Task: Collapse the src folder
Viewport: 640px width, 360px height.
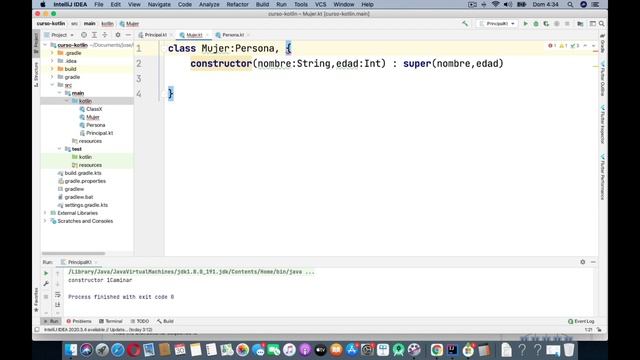Action: 52,85
